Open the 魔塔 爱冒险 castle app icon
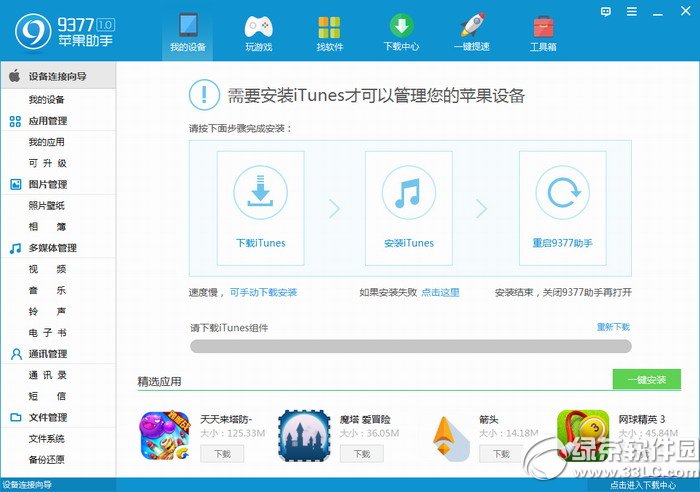Viewport: 700px width, 492px height. 304,436
